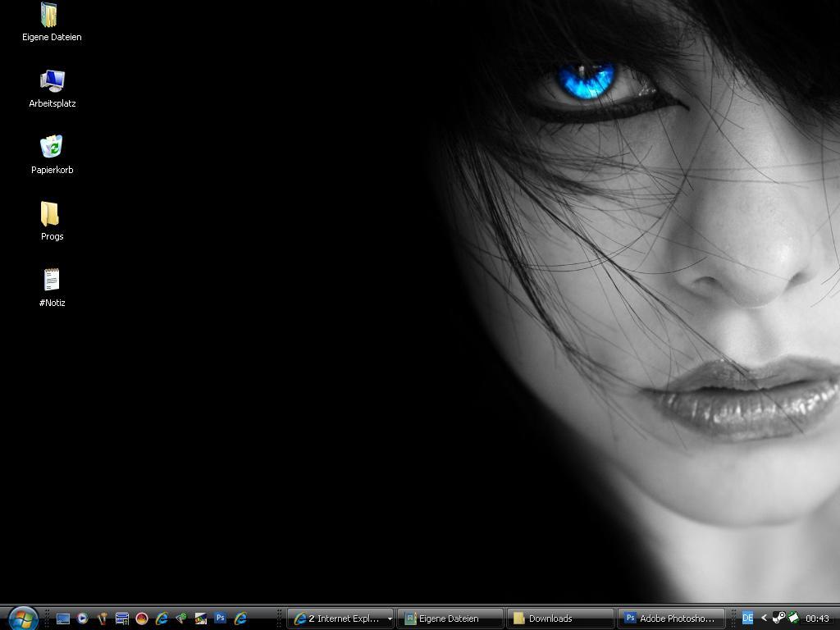840x630 pixels.
Task: Click the Show Desktop quick launch icon
Action: tap(63, 619)
